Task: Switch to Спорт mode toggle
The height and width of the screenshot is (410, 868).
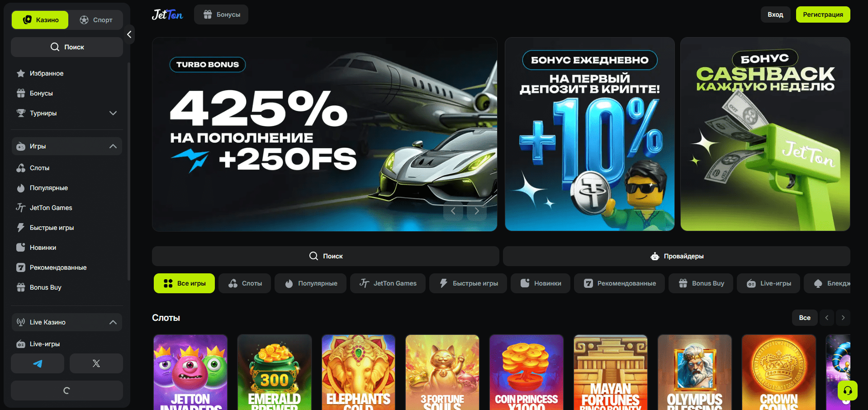Action: (96, 20)
